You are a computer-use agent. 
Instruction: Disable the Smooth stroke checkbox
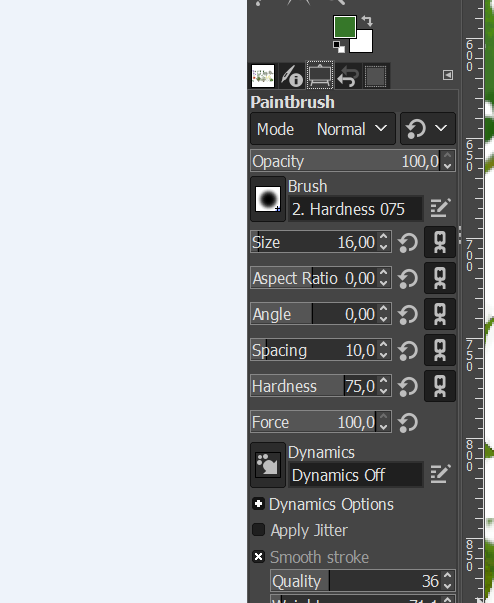click(x=259, y=556)
